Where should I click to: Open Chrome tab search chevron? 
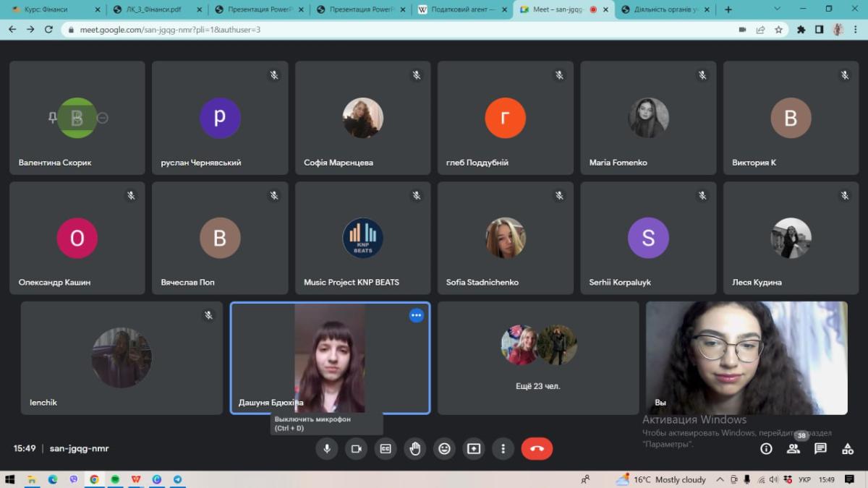pyautogui.click(x=778, y=9)
